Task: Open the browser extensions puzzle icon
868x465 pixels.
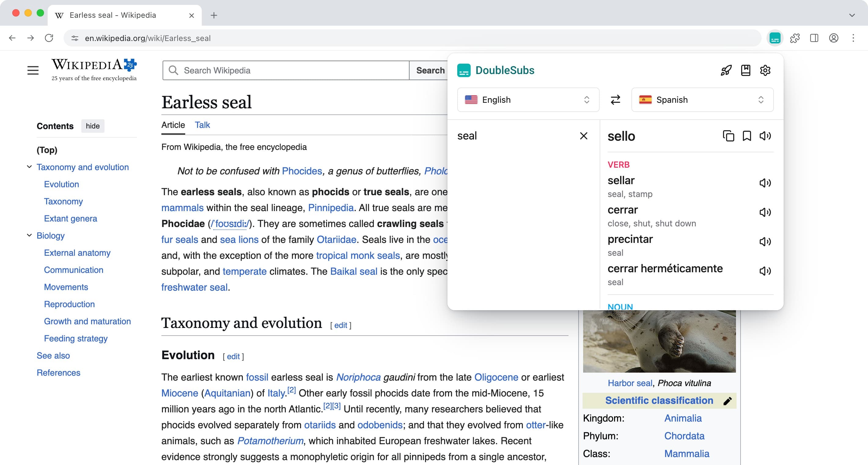Action: 795,38
